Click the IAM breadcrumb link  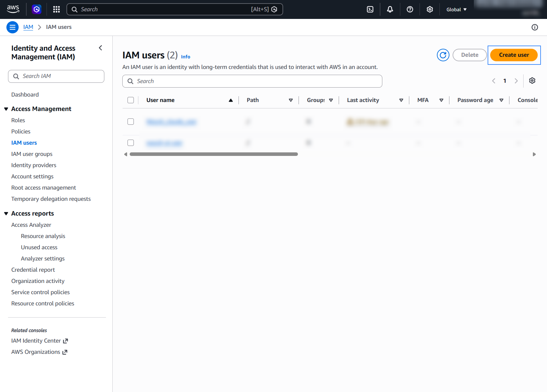pyautogui.click(x=28, y=27)
